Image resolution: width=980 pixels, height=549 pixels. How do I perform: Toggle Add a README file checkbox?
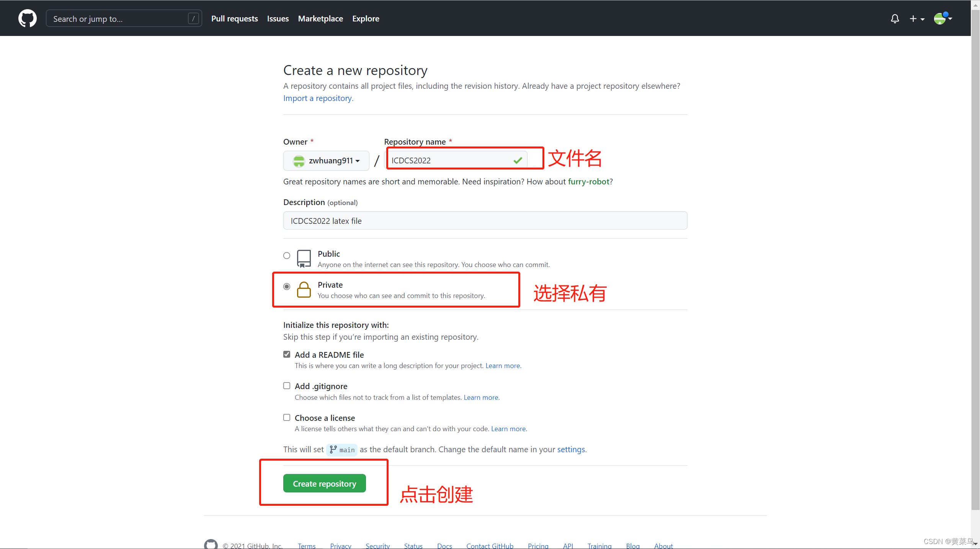pyautogui.click(x=287, y=354)
